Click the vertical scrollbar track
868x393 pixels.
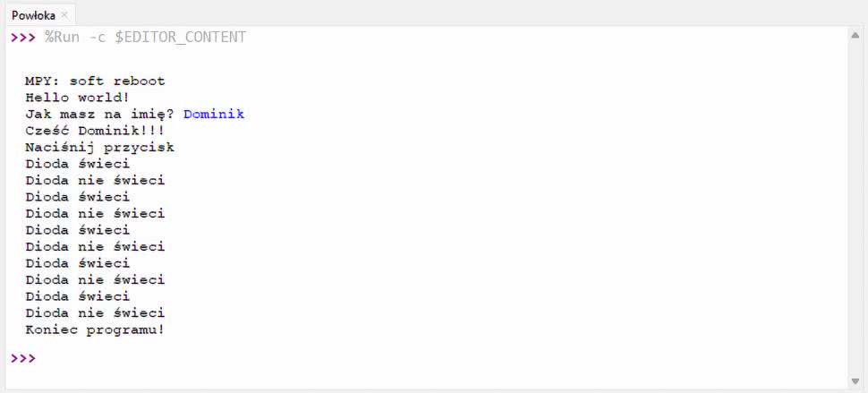[855, 206]
